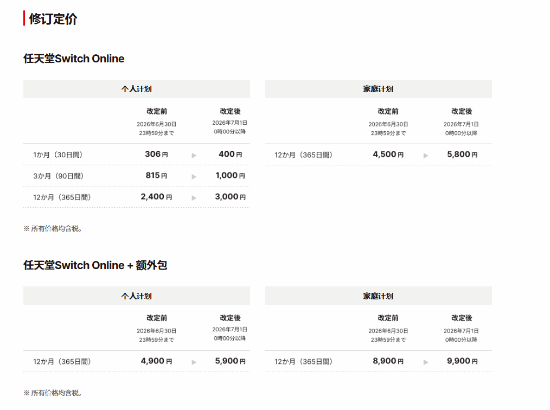Click 12か月(365日間) label beside 2,400円

(x=62, y=197)
